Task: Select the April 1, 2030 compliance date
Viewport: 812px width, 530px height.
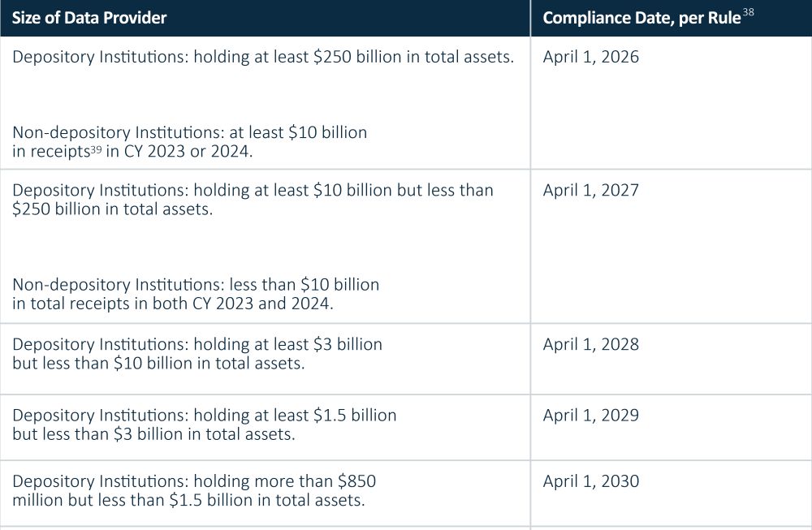Action: pyautogui.click(x=590, y=481)
